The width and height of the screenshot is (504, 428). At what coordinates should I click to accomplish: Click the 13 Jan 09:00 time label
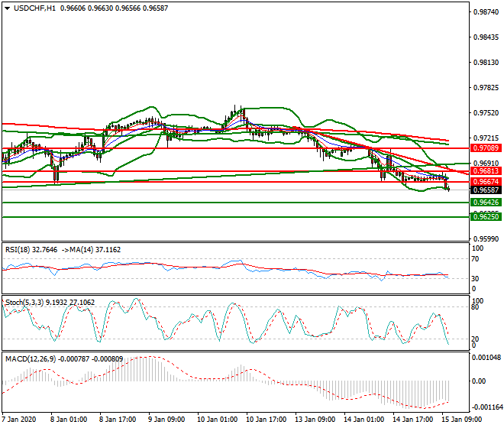click(315, 420)
